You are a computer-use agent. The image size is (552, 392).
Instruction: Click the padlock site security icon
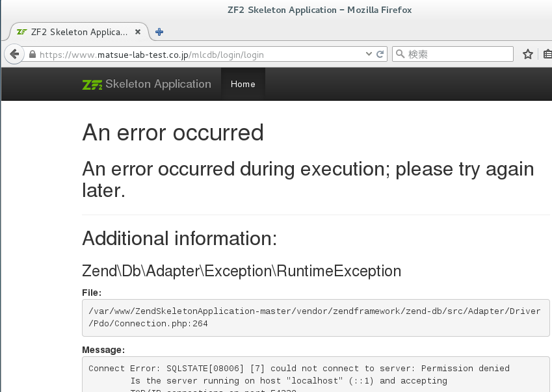tap(33, 55)
